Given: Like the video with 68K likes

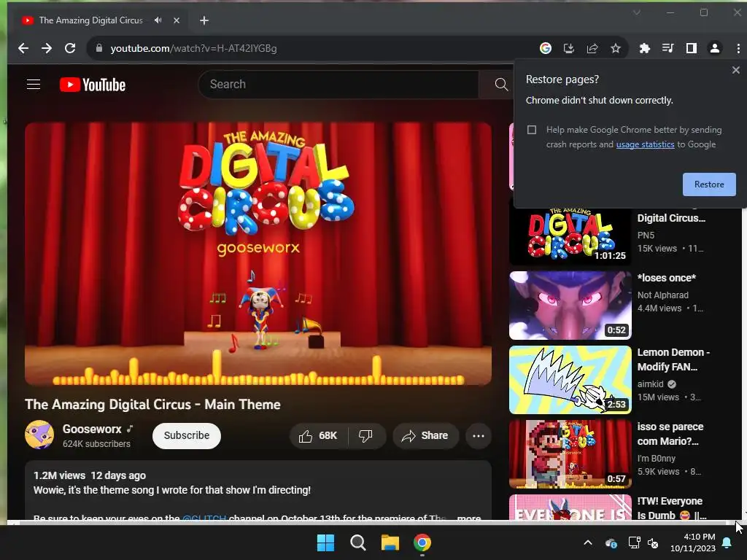Looking at the screenshot, I should pos(318,436).
